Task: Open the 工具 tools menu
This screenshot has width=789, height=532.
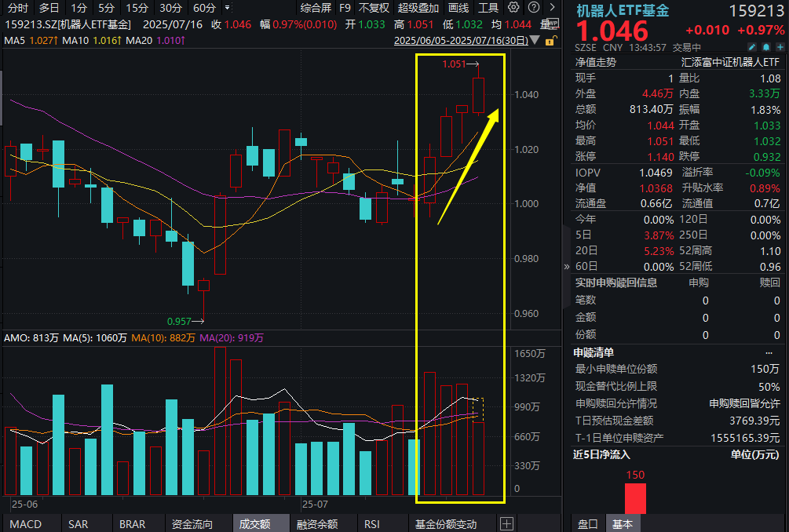Action: pyautogui.click(x=488, y=8)
